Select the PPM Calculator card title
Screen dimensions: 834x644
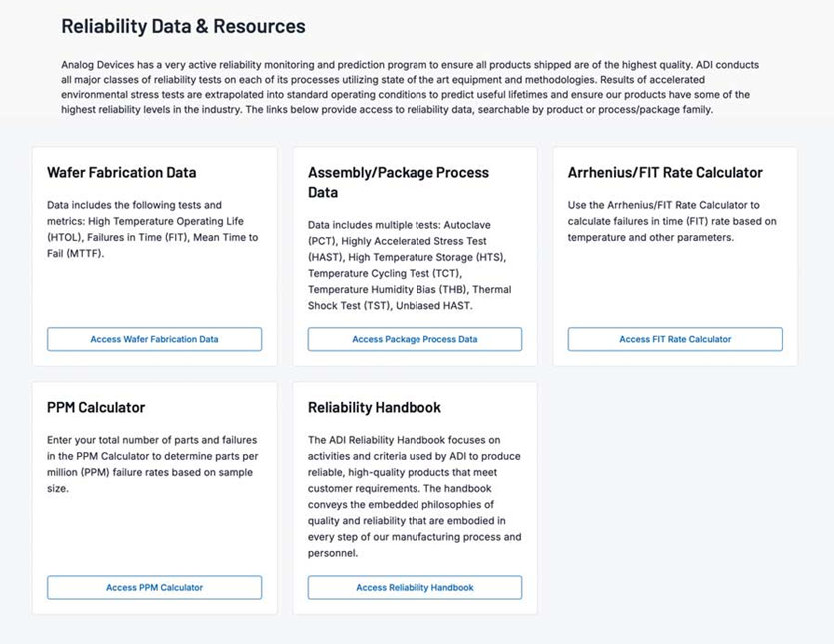[x=96, y=407]
